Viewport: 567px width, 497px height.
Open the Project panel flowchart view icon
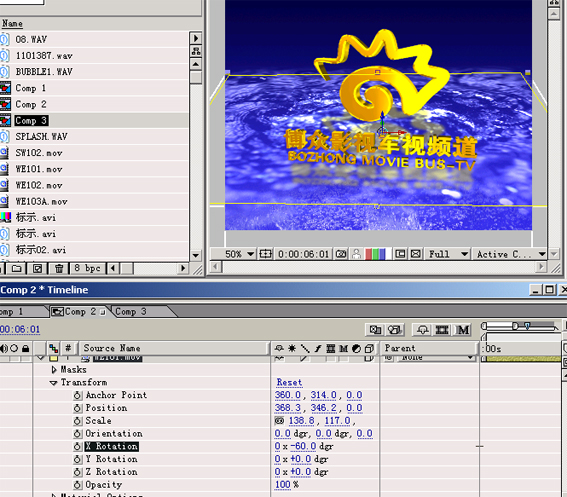[196, 51]
